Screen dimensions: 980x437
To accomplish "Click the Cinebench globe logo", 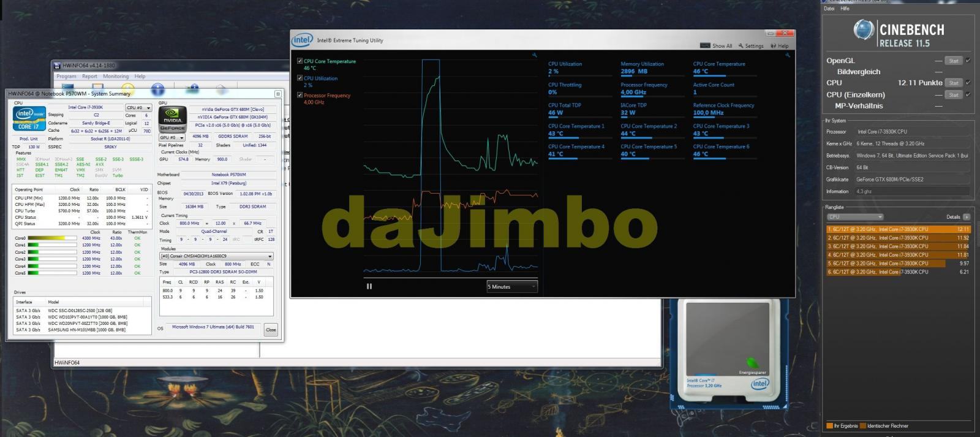I will pyautogui.click(x=864, y=29).
